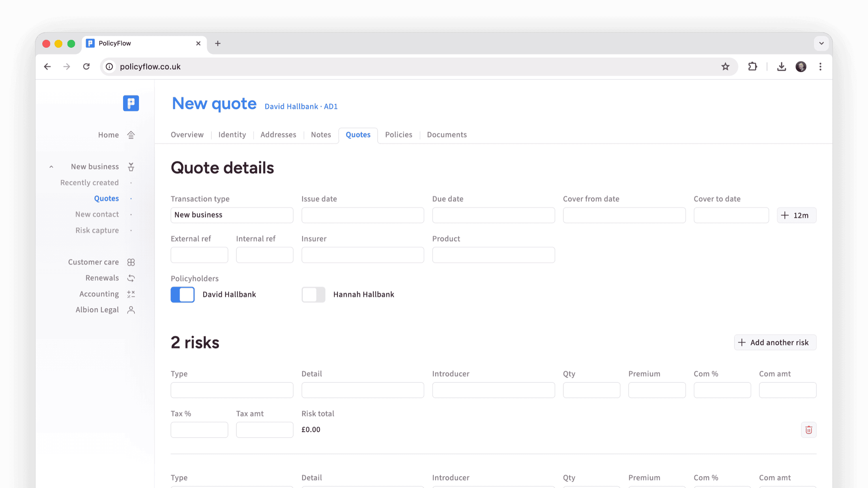Open the browser extensions puzzle icon
This screenshot has height=488, width=868.
tap(752, 67)
